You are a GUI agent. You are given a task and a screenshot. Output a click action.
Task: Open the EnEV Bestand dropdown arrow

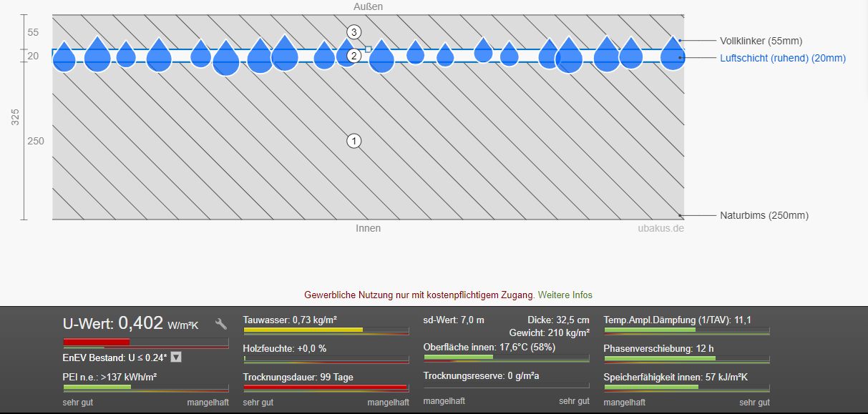[176, 358]
